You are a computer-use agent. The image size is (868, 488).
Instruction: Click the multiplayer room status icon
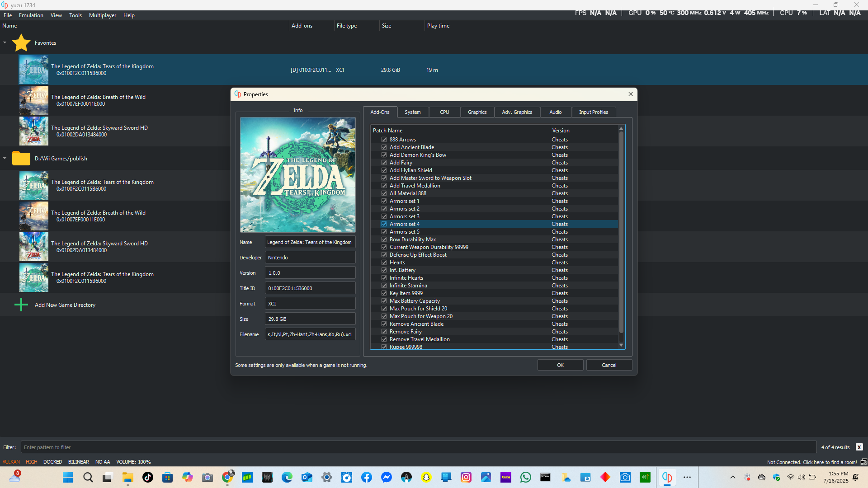[x=863, y=462]
